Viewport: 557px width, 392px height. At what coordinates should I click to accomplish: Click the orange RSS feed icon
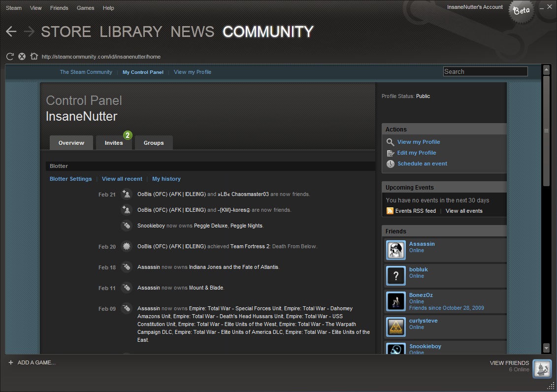390,211
